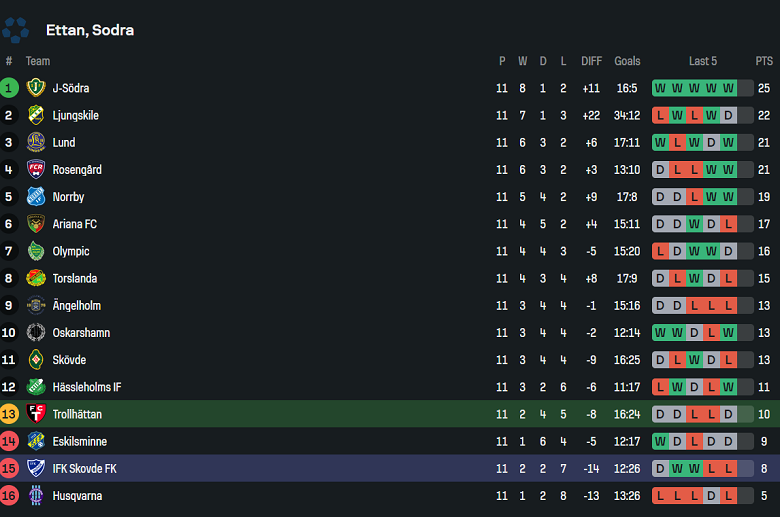
Task: Sort standings by DIFF column header
Action: click(x=591, y=61)
